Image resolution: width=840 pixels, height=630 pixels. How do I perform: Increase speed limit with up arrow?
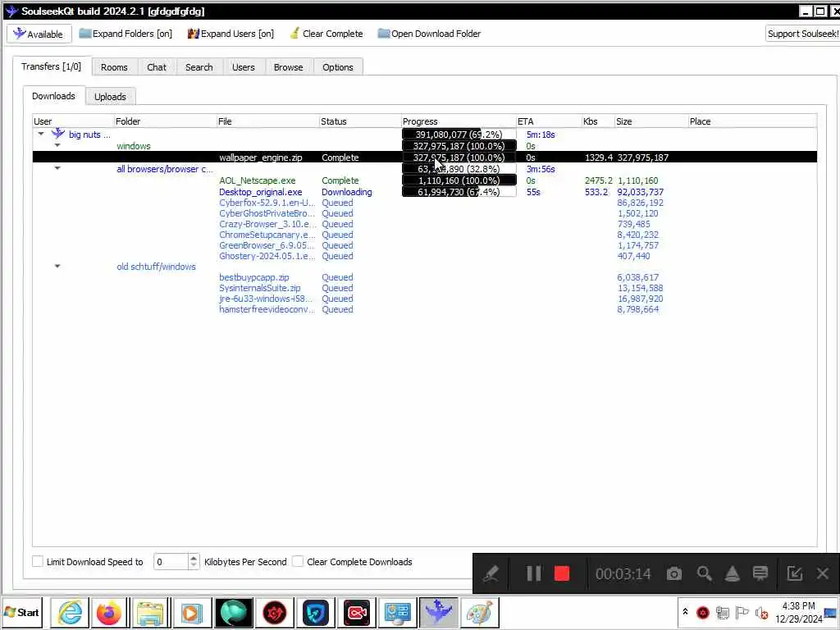pos(194,558)
